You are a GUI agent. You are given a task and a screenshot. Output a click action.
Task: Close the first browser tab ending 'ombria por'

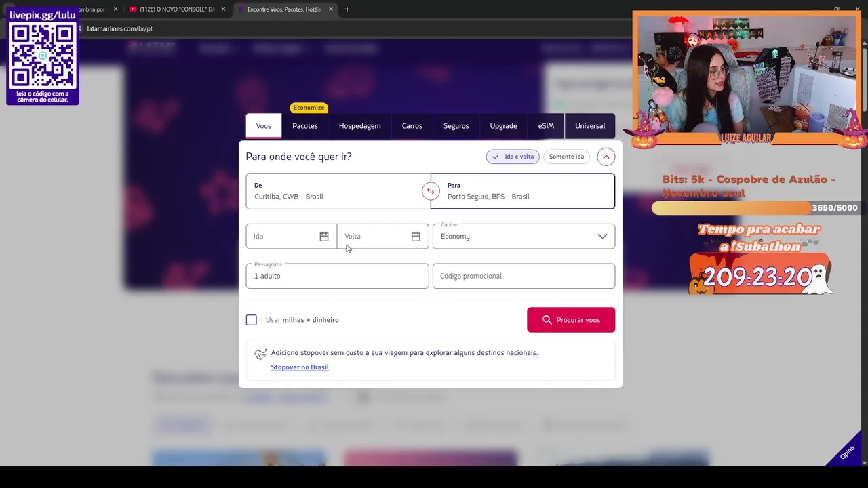click(x=115, y=9)
